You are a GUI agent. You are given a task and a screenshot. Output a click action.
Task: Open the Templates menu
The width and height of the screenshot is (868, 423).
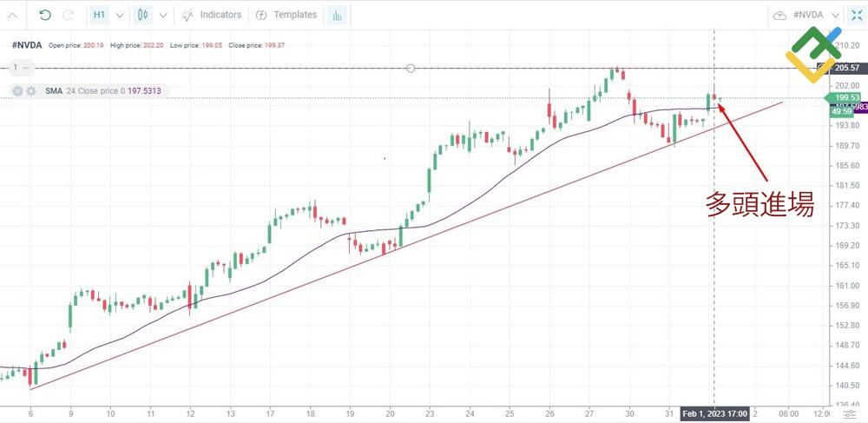(x=286, y=15)
